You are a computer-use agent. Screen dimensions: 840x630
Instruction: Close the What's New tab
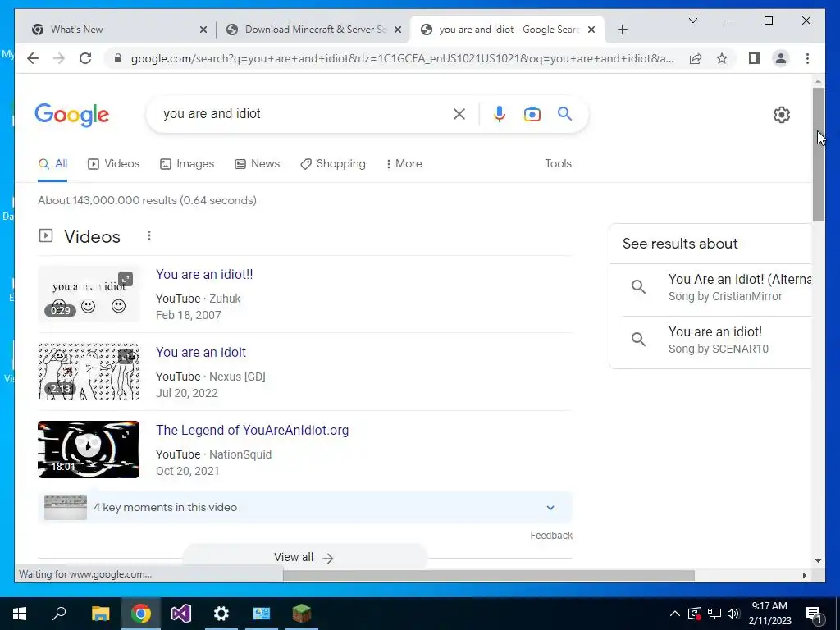(x=203, y=30)
